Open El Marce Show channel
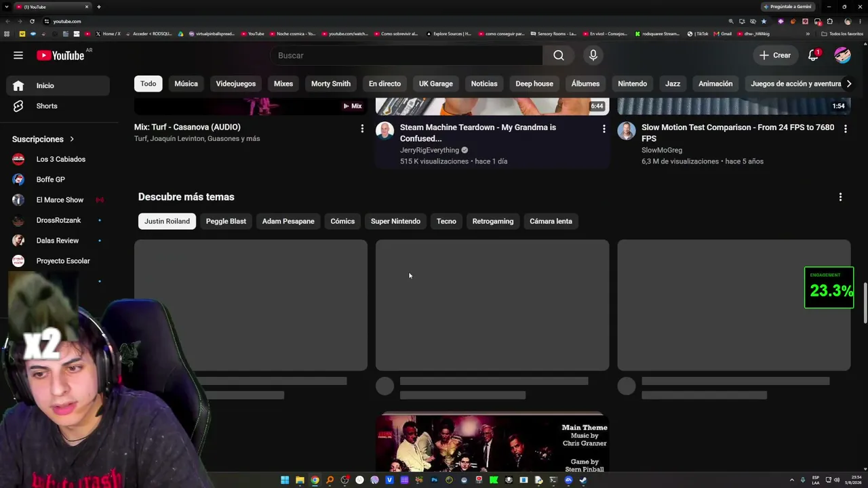This screenshot has height=488, width=868. pos(58,200)
